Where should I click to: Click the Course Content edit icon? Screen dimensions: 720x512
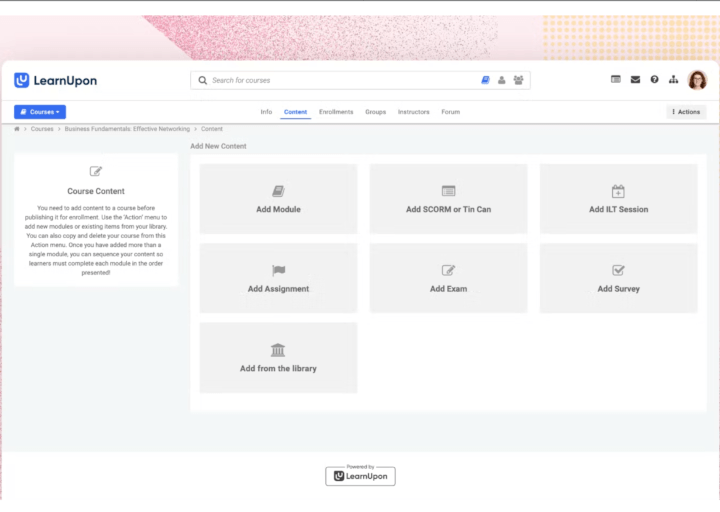(x=96, y=171)
